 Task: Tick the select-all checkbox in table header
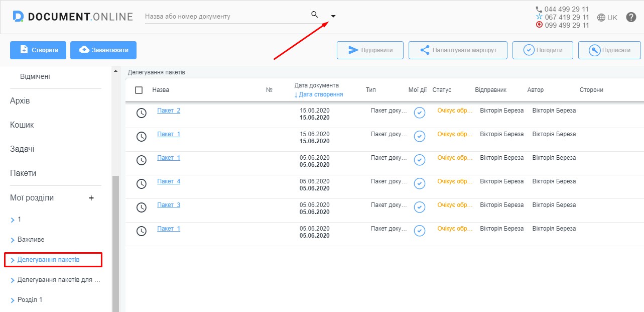click(x=139, y=90)
